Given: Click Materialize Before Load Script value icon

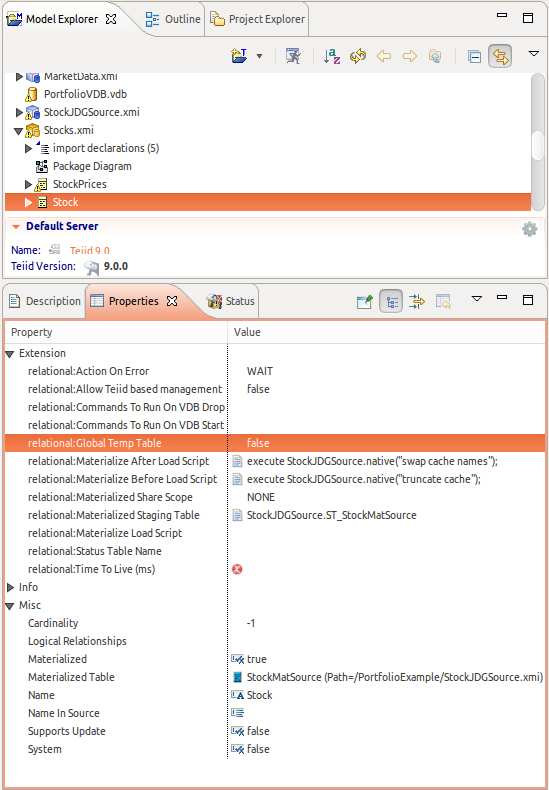Looking at the screenshot, I should (x=238, y=480).
